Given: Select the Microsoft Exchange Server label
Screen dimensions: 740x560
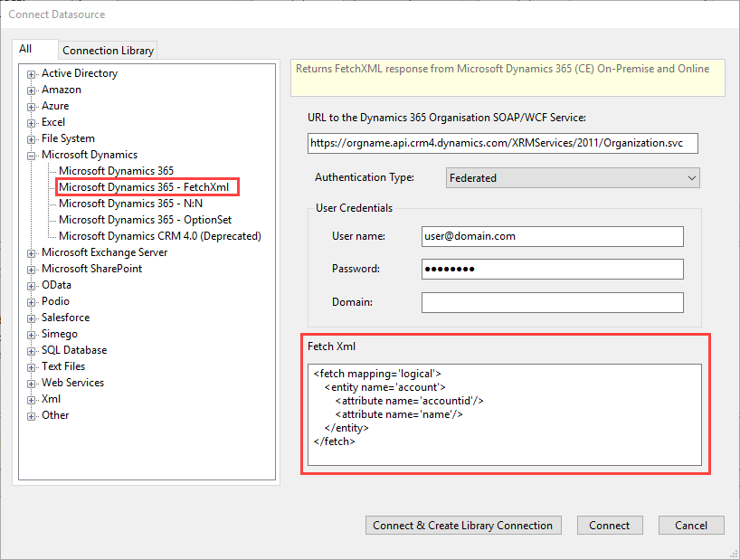Looking at the screenshot, I should point(104,252).
